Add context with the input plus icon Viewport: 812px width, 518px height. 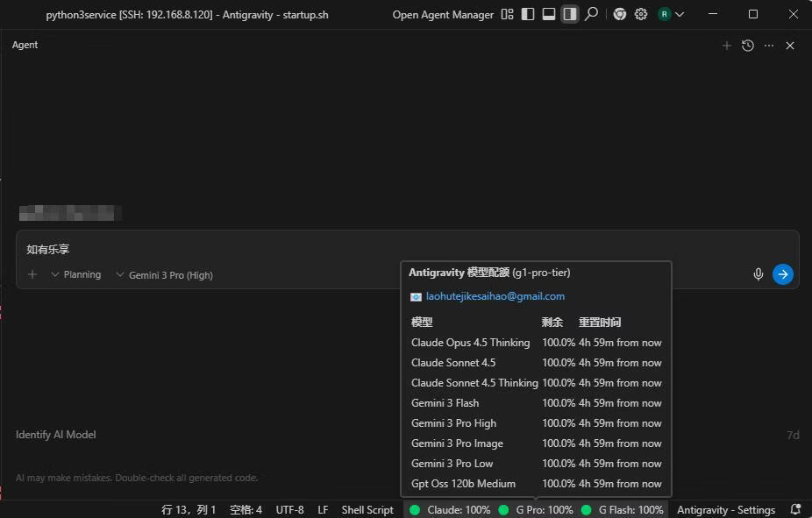click(x=32, y=274)
